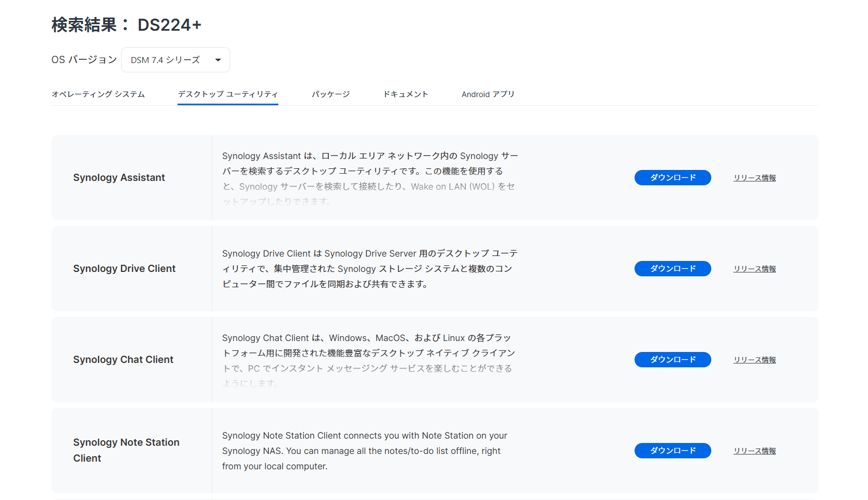
Task: Click the Synology Assistant title text
Action: [x=119, y=178]
